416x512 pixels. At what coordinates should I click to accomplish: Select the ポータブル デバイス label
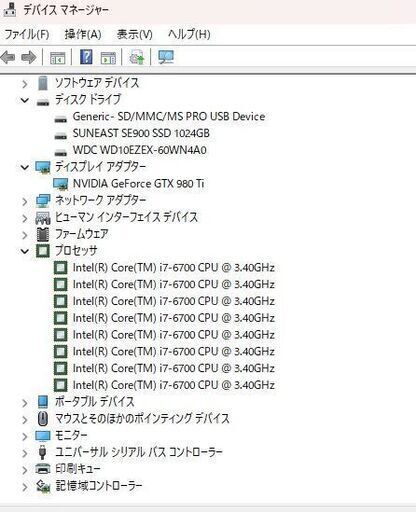[95, 402]
